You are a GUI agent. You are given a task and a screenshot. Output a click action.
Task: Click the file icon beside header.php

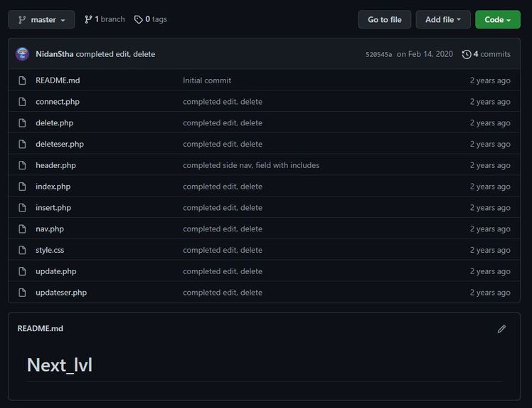(22, 165)
